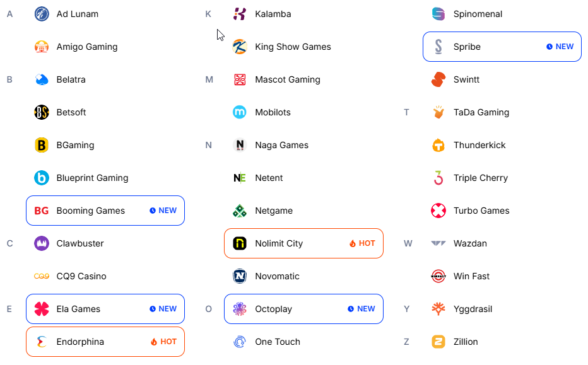This screenshot has height=365, width=588.
Task: Click the Novomatic N logo icon
Action: pyautogui.click(x=240, y=276)
